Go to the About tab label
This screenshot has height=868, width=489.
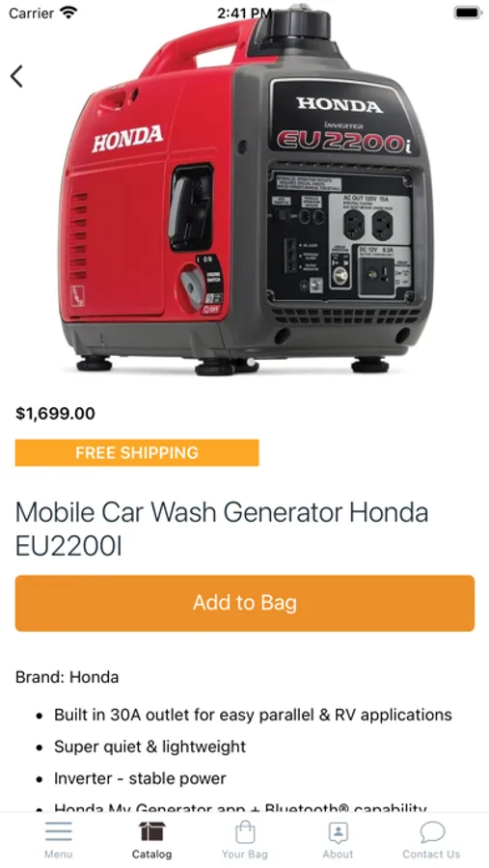tap(338, 854)
